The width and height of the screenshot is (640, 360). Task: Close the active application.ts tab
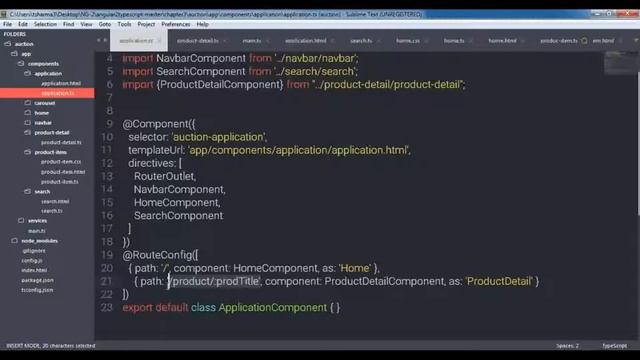pyautogui.click(x=160, y=41)
